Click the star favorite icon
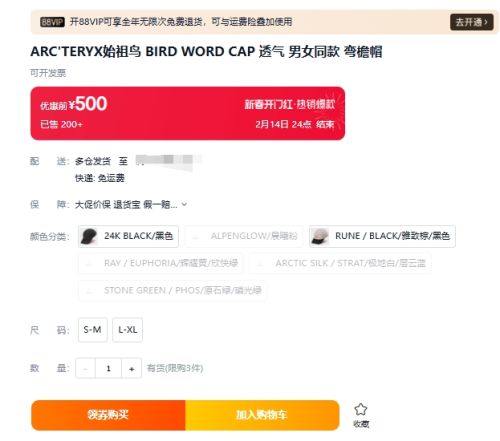This screenshot has height=441, width=500. [360, 409]
